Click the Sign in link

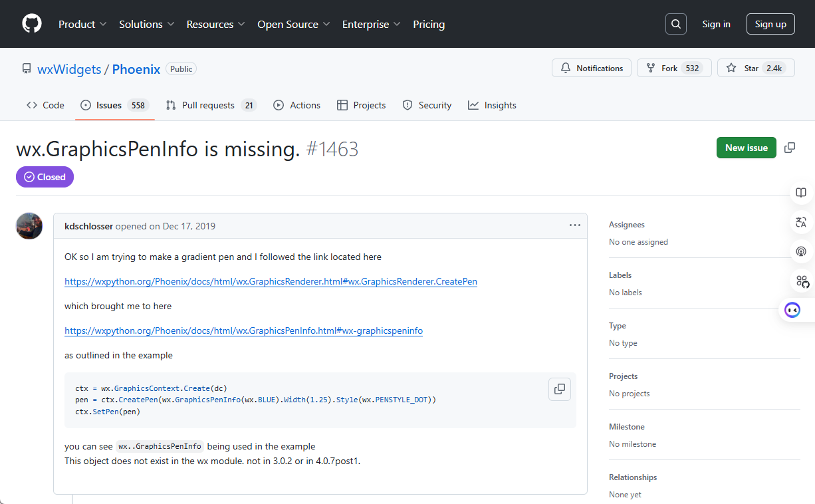point(717,24)
